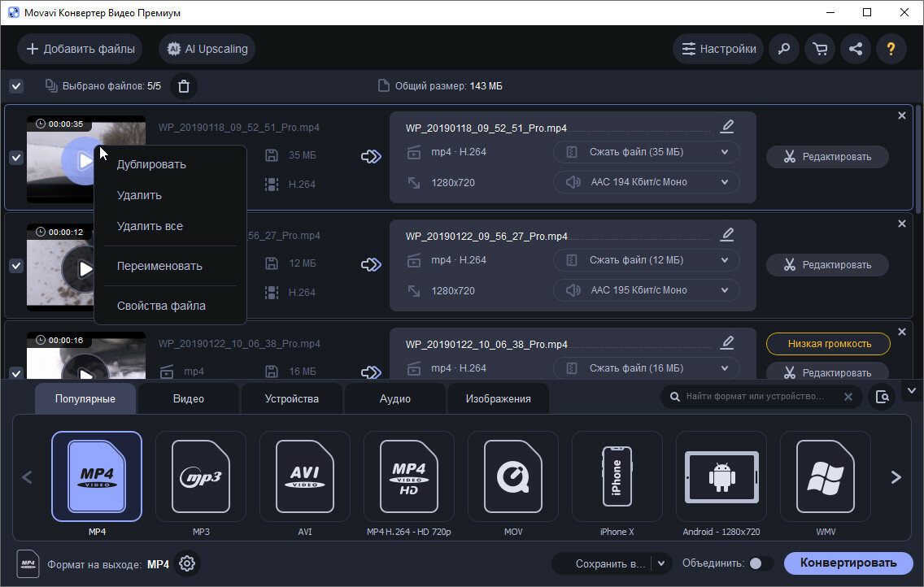Click the 'Добавить файлы' button

(81, 49)
